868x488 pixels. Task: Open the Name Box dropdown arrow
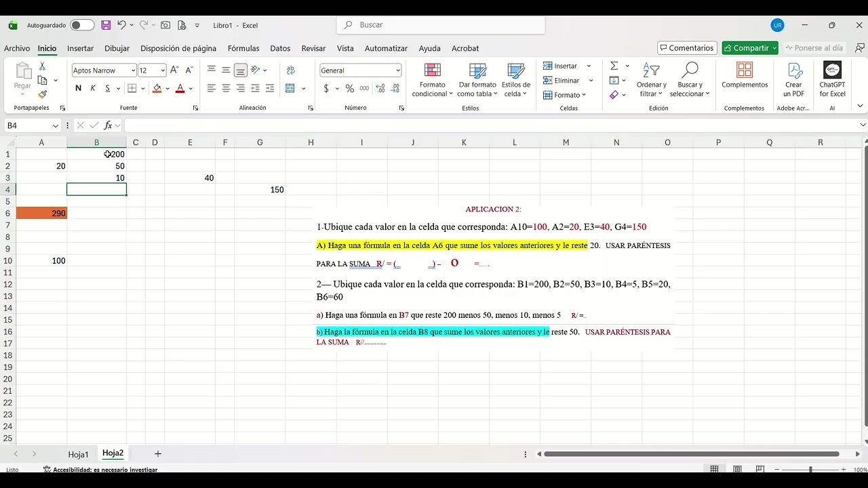[56, 126]
